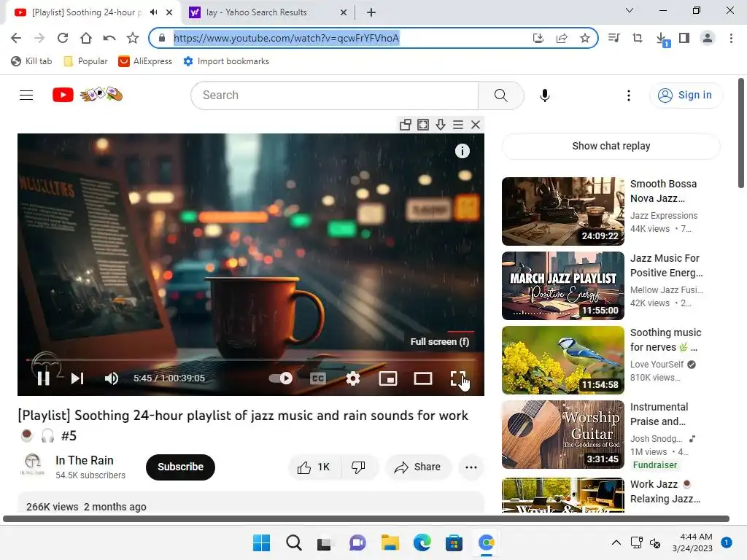Viewport: 747px width, 560px height.
Task: Click the undo closed tab arrow
Action: (x=109, y=38)
